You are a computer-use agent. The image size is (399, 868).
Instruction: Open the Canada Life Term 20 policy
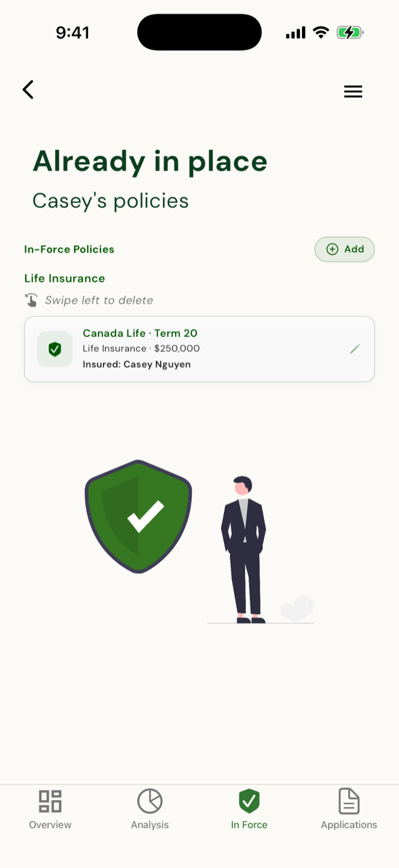pyautogui.click(x=199, y=349)
